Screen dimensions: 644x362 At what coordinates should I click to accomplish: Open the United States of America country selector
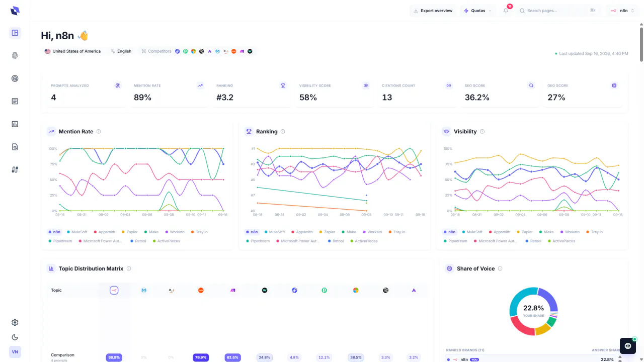[x=73, y=51]
